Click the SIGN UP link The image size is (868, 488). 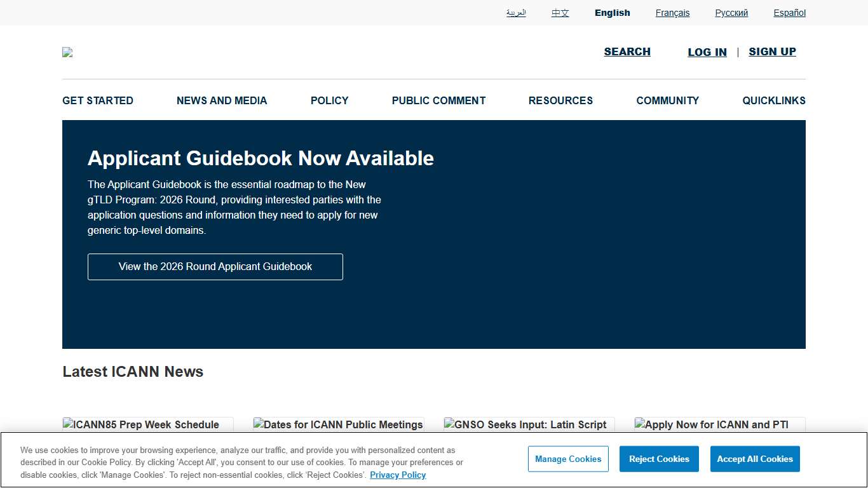click(772, 52)
